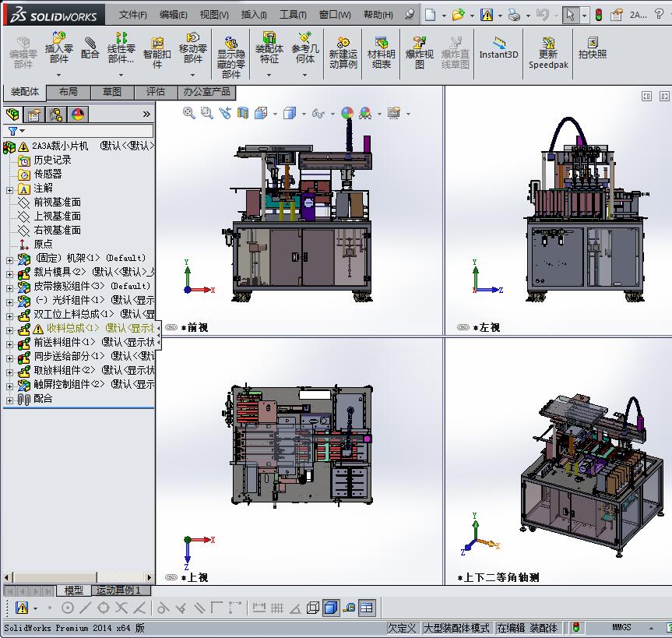The width and height of the screenshot is (672, 638).
Task: Select 历史记录 in feature tree
Action: pos(52,160)
